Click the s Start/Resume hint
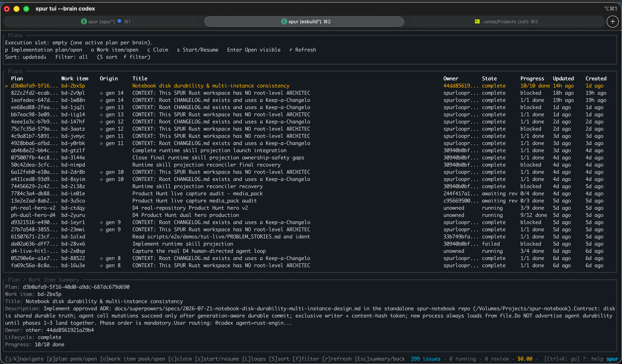Viewport: 622px width, 364px height. click(x=197, y=50)
